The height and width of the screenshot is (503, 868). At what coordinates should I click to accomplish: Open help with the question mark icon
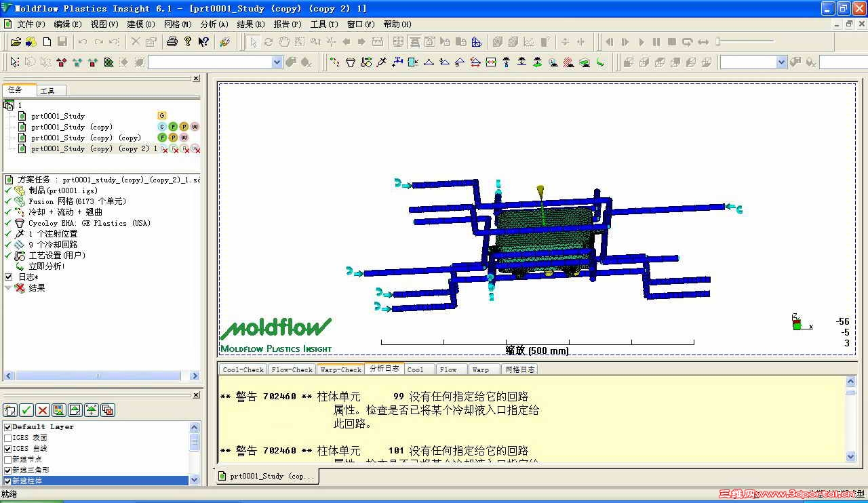188,41
